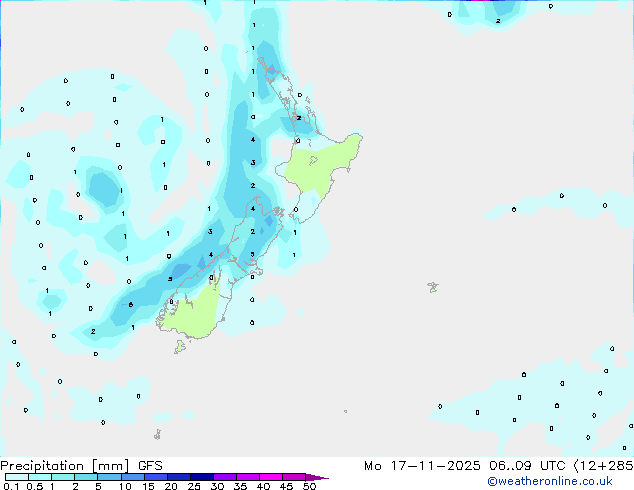Click the legend label '50'
This screenshot has height=490, width=634.
pyautogui.click(x=309, y=486)
